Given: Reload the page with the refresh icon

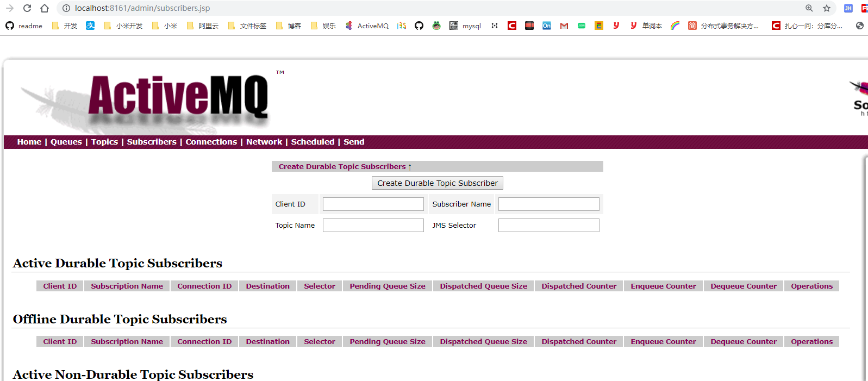Looking at the screenshot, I should (27, 8).
